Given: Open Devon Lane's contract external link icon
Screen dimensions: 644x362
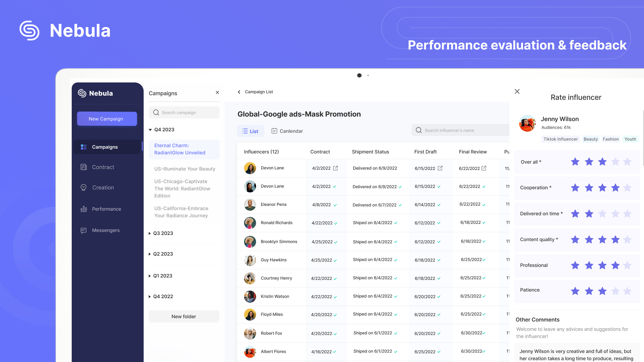Looking at the screenshot, I should pyautogui.click(x=335, y=168).
